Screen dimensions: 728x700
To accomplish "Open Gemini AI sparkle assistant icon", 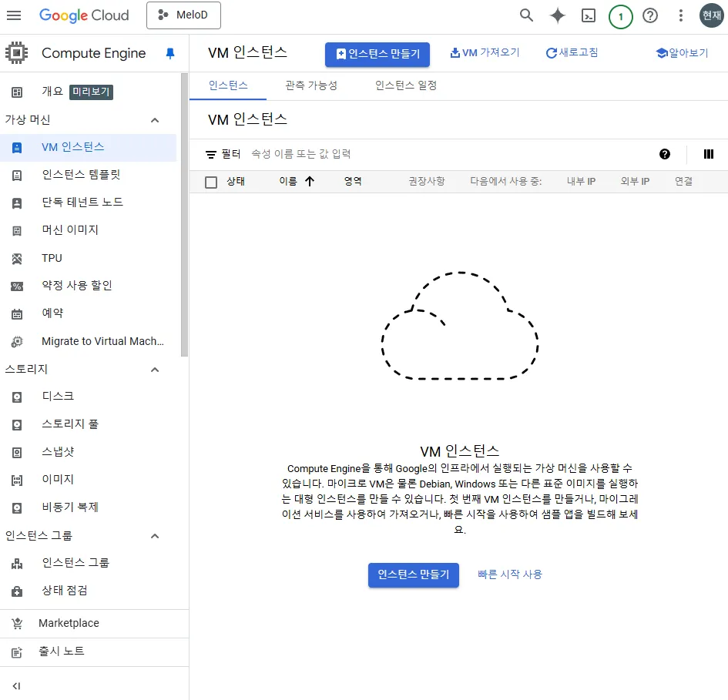I will click(x=557, y=15).
